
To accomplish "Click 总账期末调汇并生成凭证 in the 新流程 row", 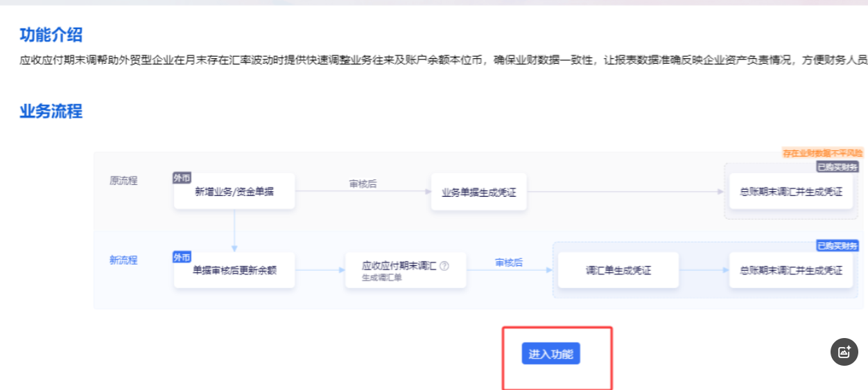I will pos(791,270).
